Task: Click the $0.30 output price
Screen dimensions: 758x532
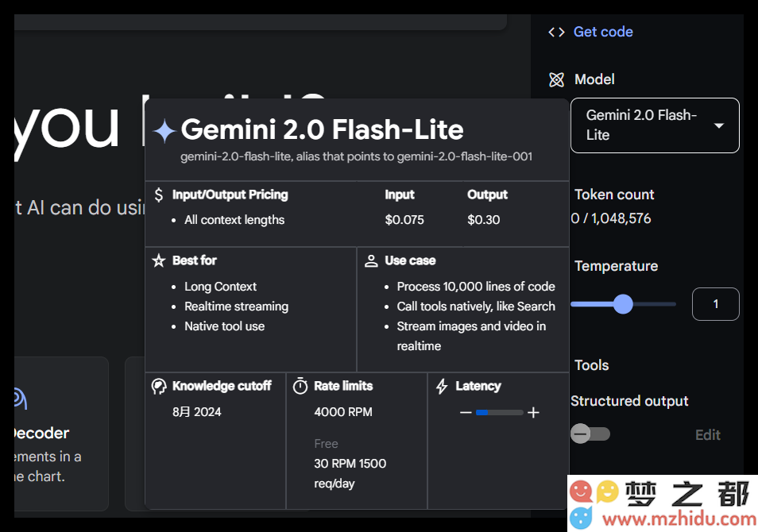Action: (483, 220)
